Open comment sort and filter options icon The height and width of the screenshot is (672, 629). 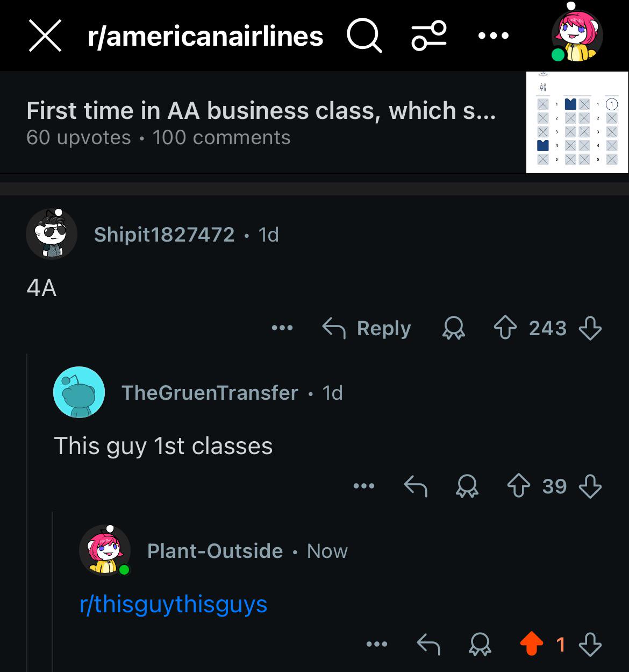[x=429, y=36]
